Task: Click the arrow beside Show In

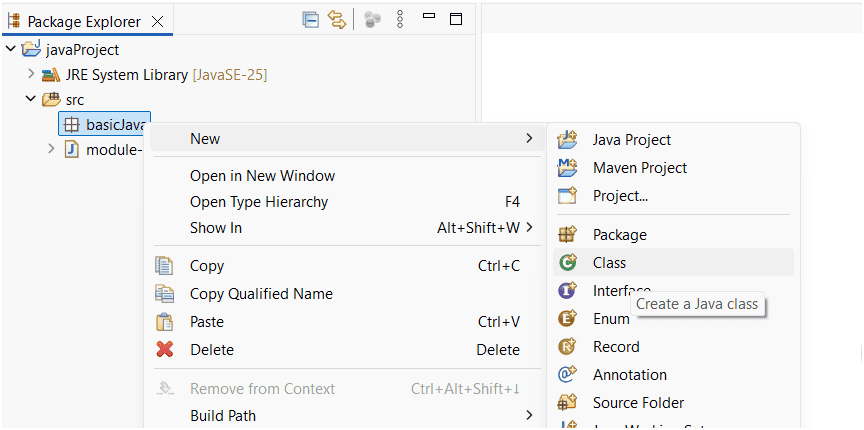Action: point(530,227)
